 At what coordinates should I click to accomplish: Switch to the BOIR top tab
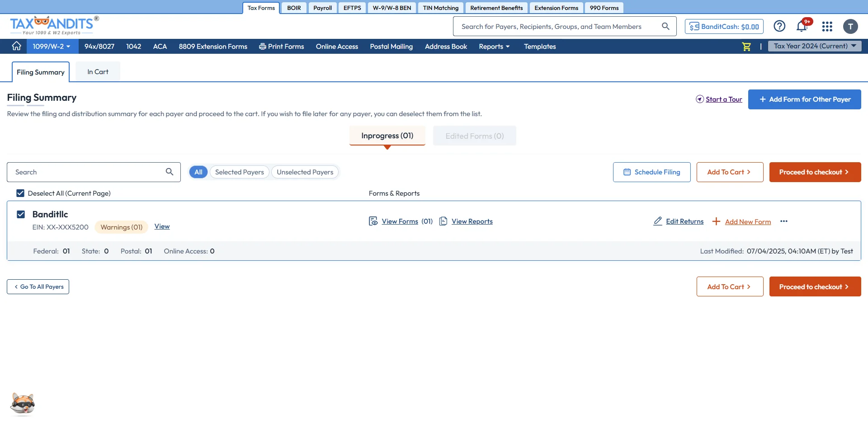(294, 8)
